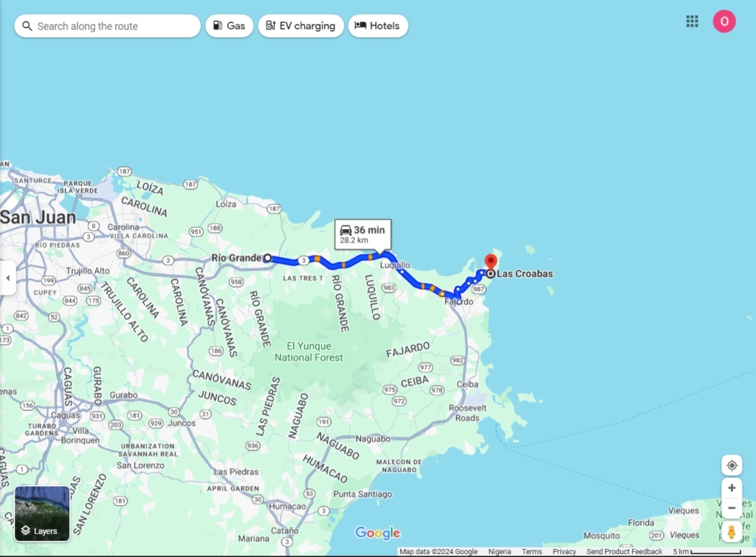Expand the collapsed side panel arrow

point(7,278)
